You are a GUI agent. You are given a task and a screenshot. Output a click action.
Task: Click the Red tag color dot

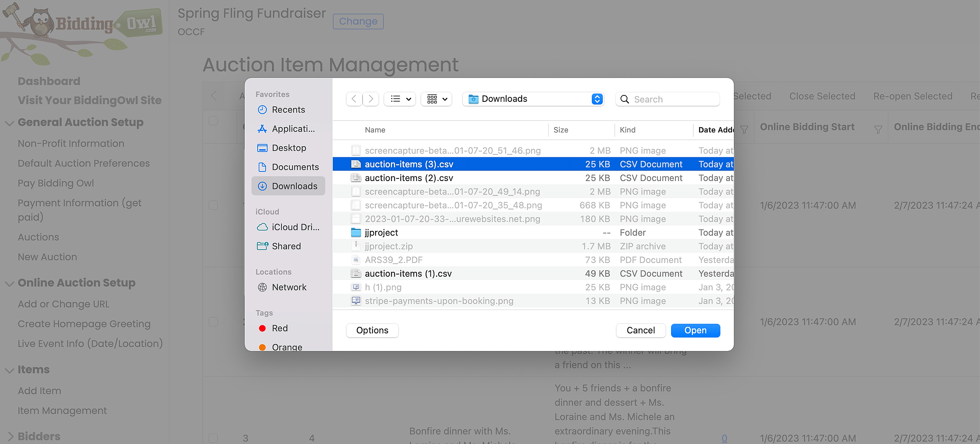coord(262,328)
